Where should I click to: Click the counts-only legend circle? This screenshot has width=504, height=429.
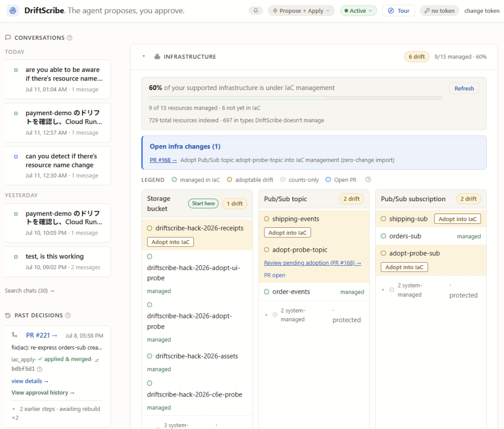point(283,180)
